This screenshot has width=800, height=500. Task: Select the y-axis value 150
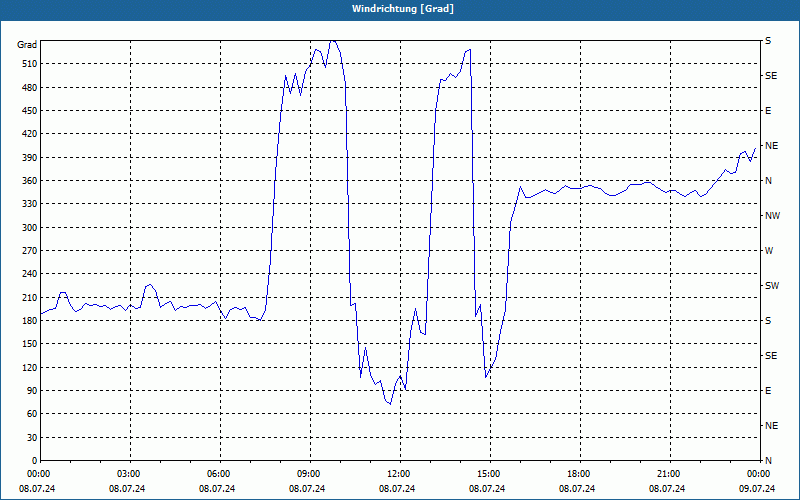(x=30, y=344)
